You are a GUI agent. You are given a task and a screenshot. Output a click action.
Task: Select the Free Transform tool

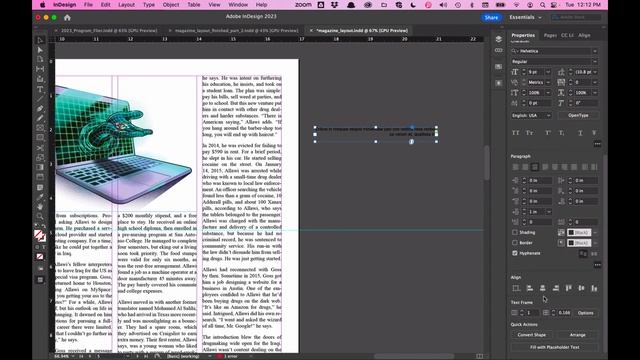click(40, 158)
